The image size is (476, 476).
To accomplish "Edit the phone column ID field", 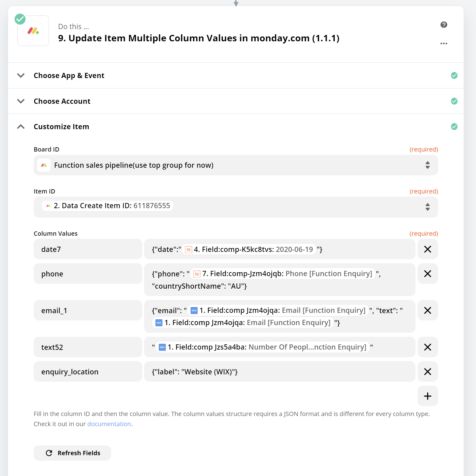I will point(88,274).
